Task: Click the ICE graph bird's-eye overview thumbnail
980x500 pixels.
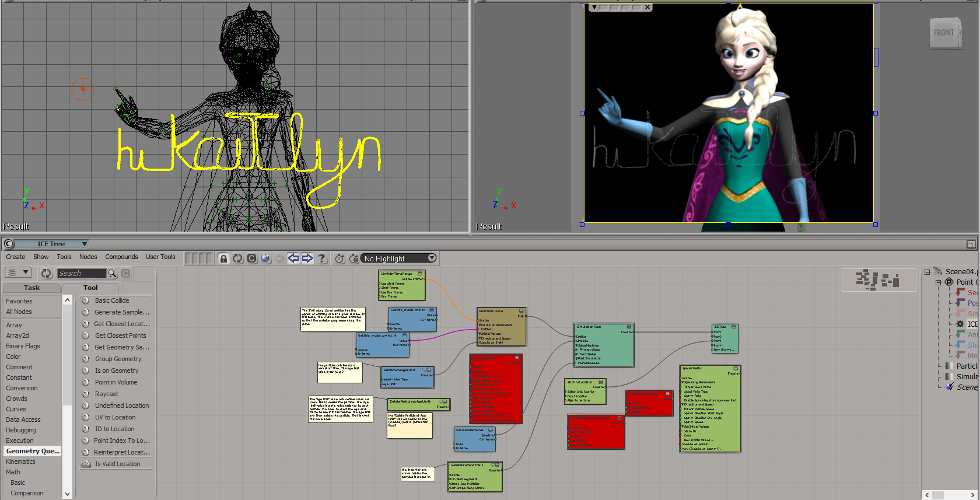Action: tap(878, 280)
